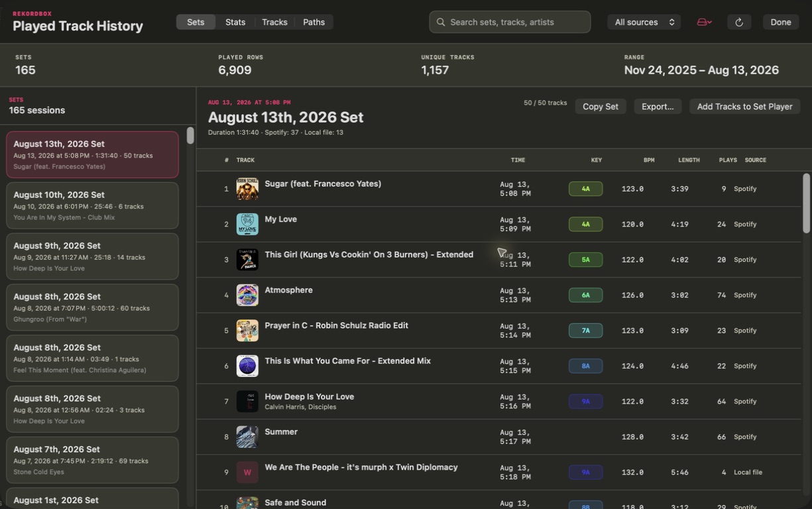The width and height of the screenshot is (812, 509).
Task: Select the August 10th, 2026 Set session
Action: 92,205
